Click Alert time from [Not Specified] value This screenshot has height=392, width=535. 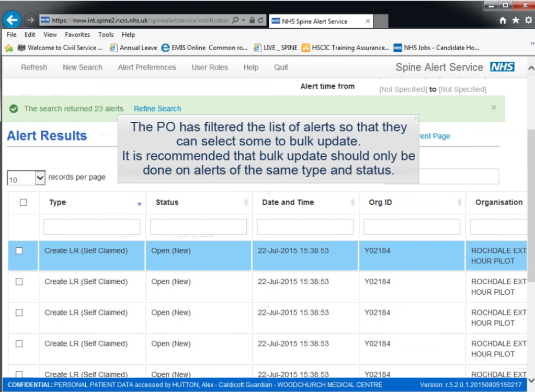[403, 89]
